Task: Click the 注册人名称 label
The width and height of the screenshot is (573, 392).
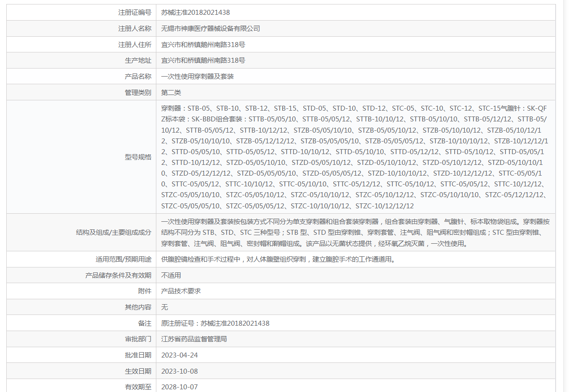Action: [135, 29]
